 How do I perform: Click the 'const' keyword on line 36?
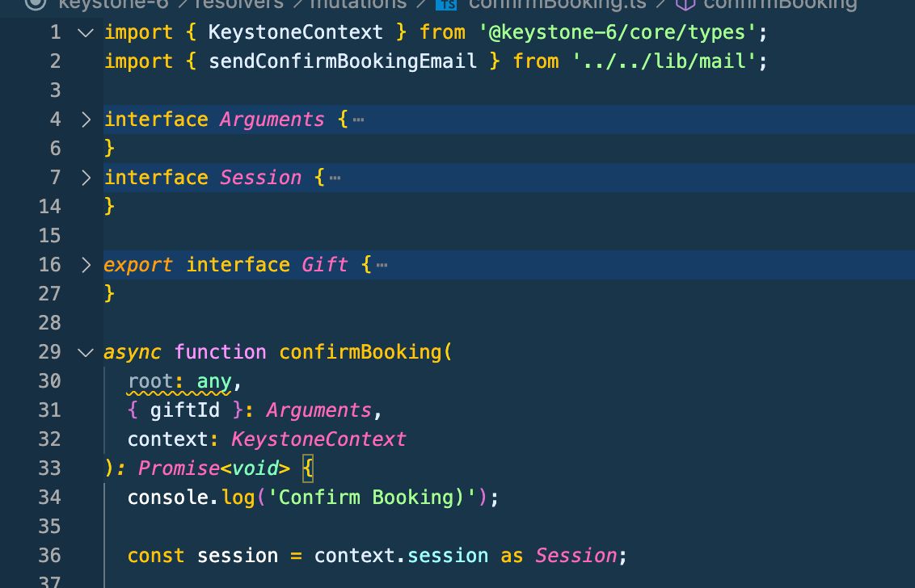[156, 556]
